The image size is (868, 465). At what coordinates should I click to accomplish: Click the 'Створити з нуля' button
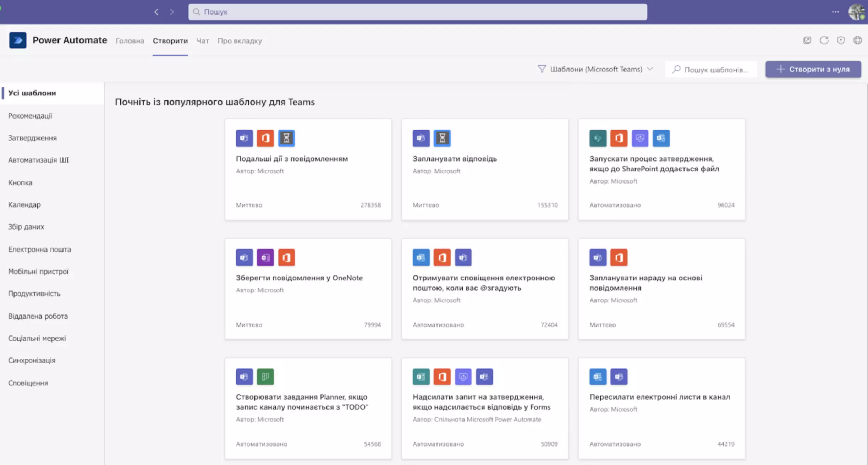[x=813, y=69]
